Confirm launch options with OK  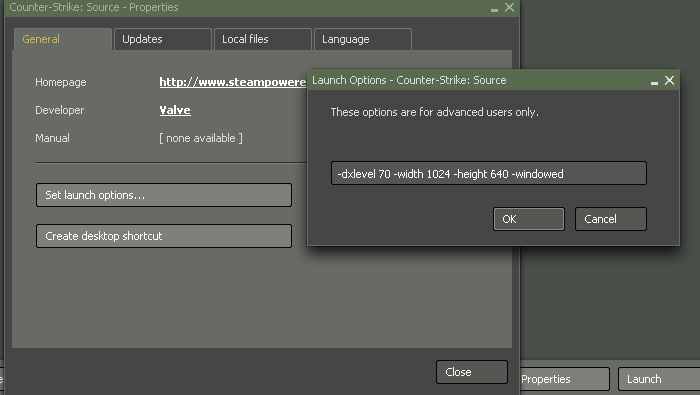point(529,219)
